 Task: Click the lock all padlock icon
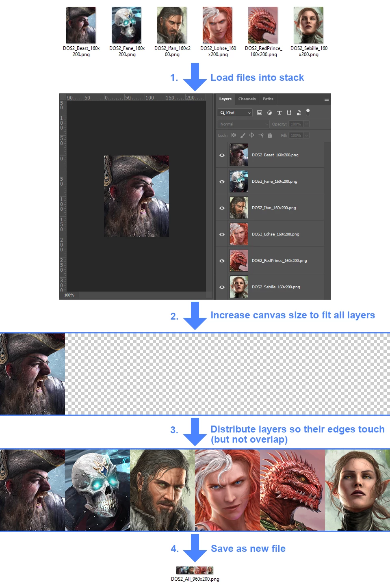(269, 135)
